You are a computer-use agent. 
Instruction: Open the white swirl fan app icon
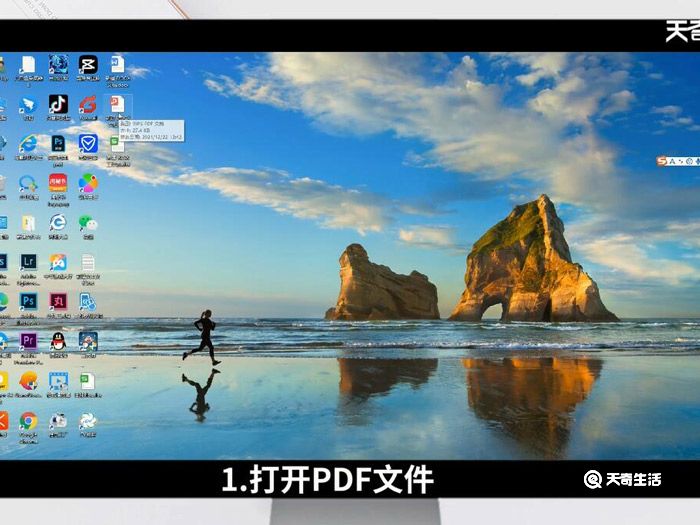(88, 421)
